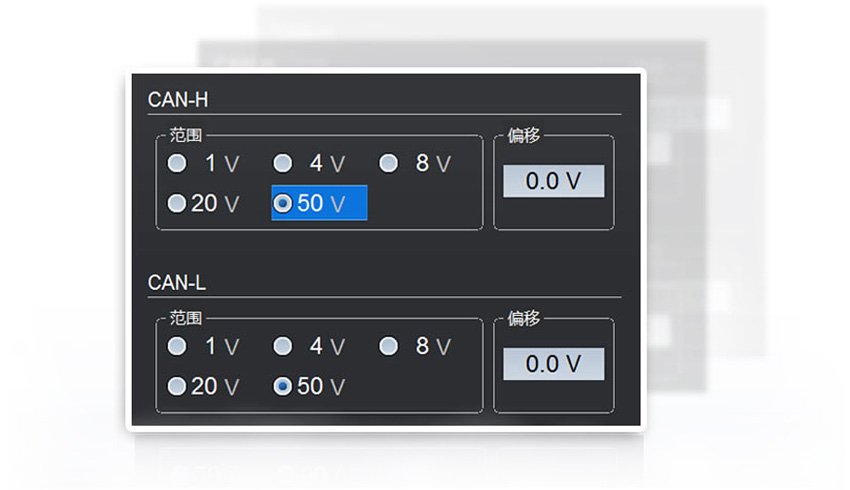Click the 范围 group label under CAN-H
Viewport: 850px width, 490px height.
[186, 135]
